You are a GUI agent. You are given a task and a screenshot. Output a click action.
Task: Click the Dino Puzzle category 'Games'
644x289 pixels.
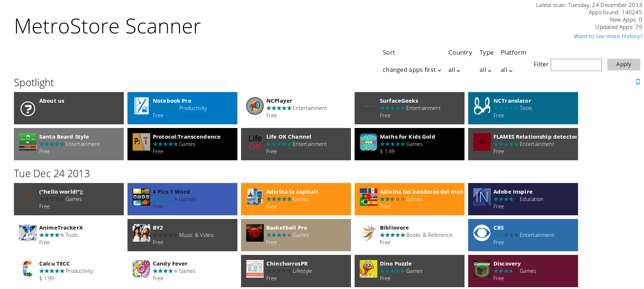(x=414, y=271)
